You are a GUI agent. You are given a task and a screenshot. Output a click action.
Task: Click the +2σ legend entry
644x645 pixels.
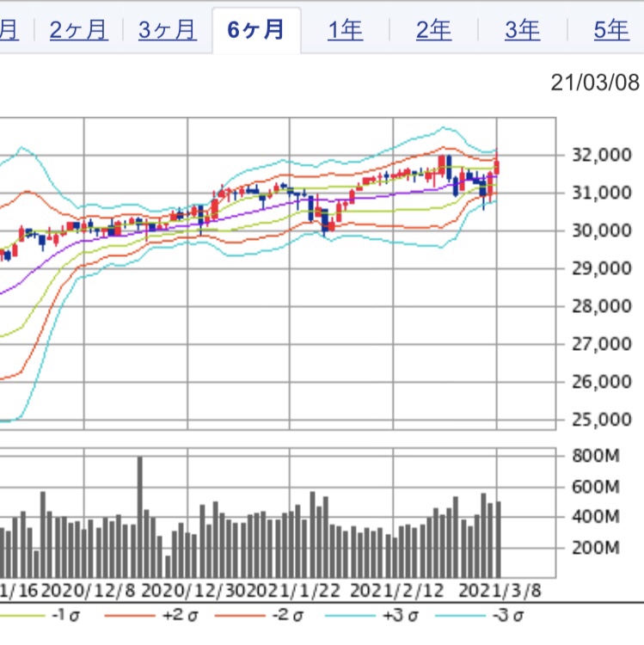coord(180,616)
